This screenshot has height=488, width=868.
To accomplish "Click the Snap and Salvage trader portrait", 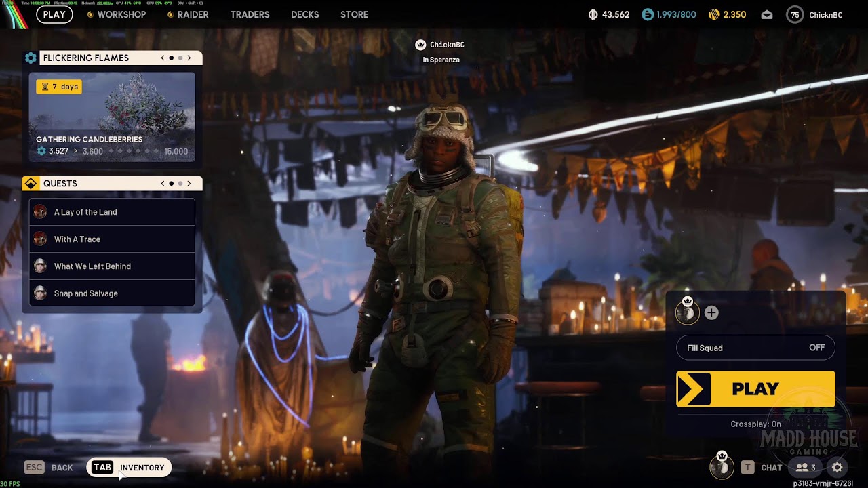I will click(x=40, y=293).
